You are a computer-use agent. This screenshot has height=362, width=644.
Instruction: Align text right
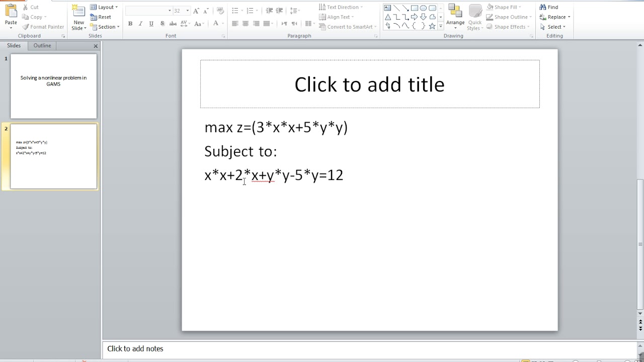click(x=256, y=24)
